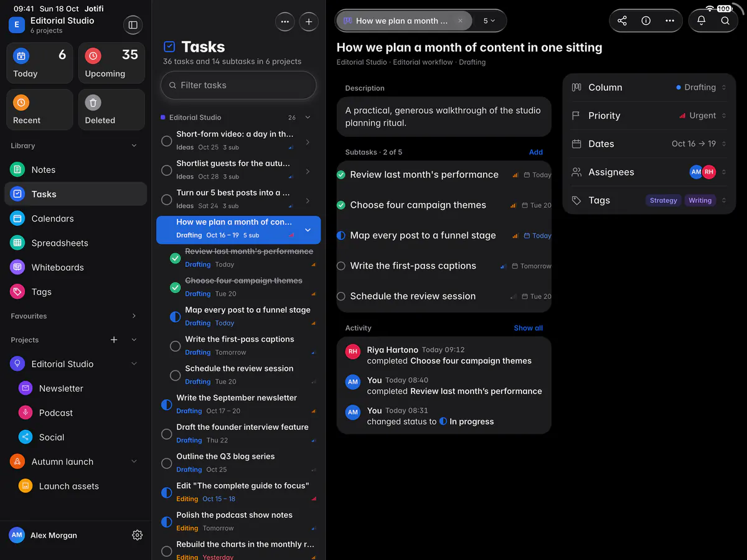Mark Short-form video task complete
This screenshot has height=560, width=747.
(x=166, y=141)
